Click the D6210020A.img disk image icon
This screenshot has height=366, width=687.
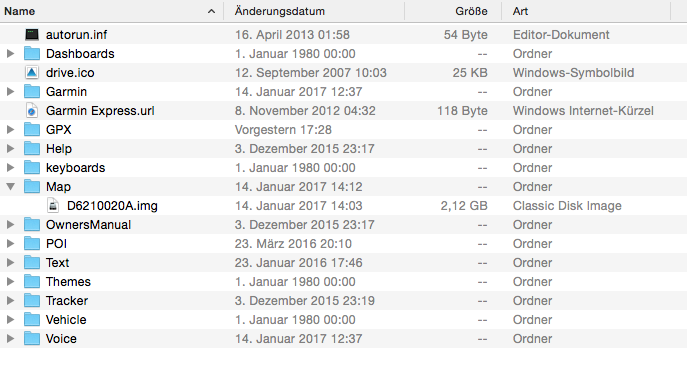pyautogui.click(x=53, y=206)
